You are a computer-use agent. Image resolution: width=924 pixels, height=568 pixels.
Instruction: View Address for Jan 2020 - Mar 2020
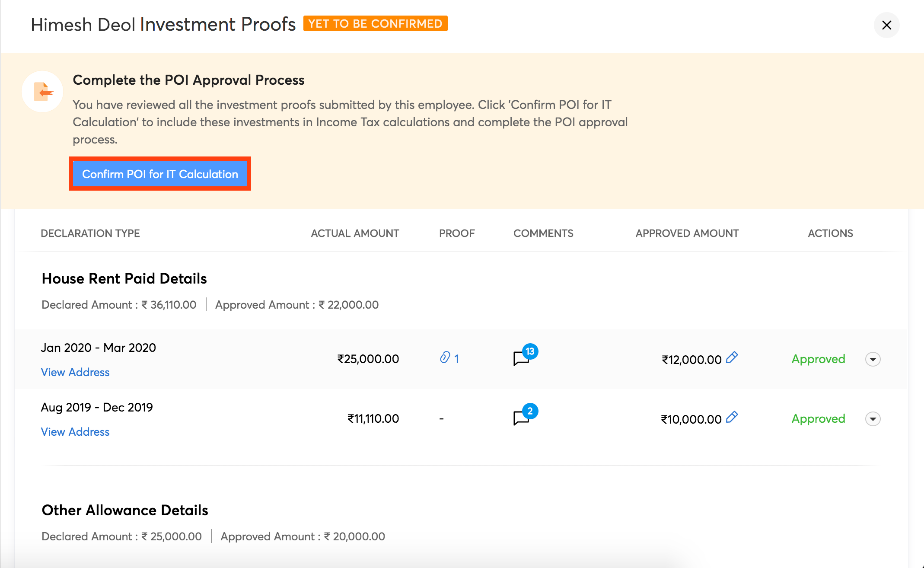coord(75,372)
